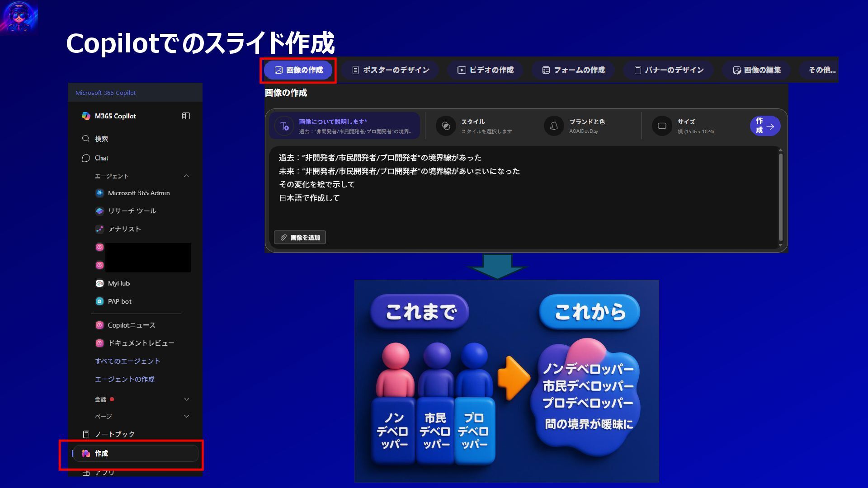
Task: Click the エージェントの作成 link
Action: (125, 379)
